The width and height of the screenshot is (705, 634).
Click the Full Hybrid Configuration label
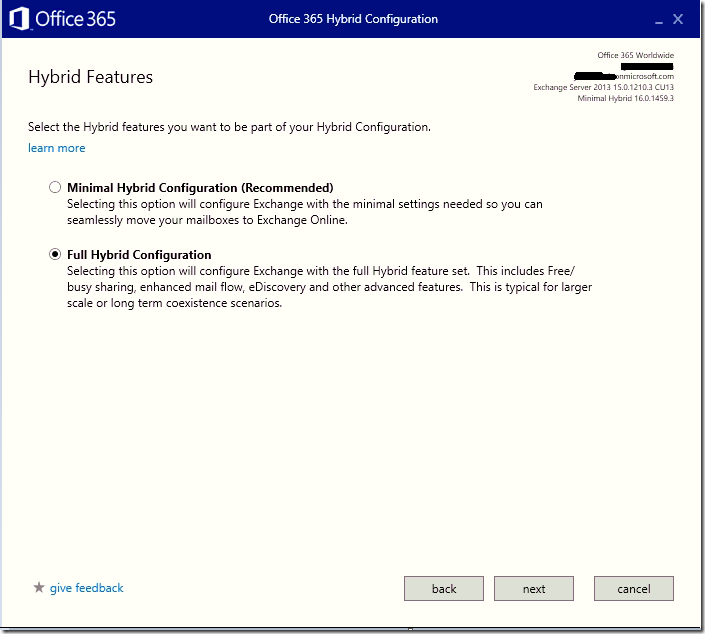[139, 254]
